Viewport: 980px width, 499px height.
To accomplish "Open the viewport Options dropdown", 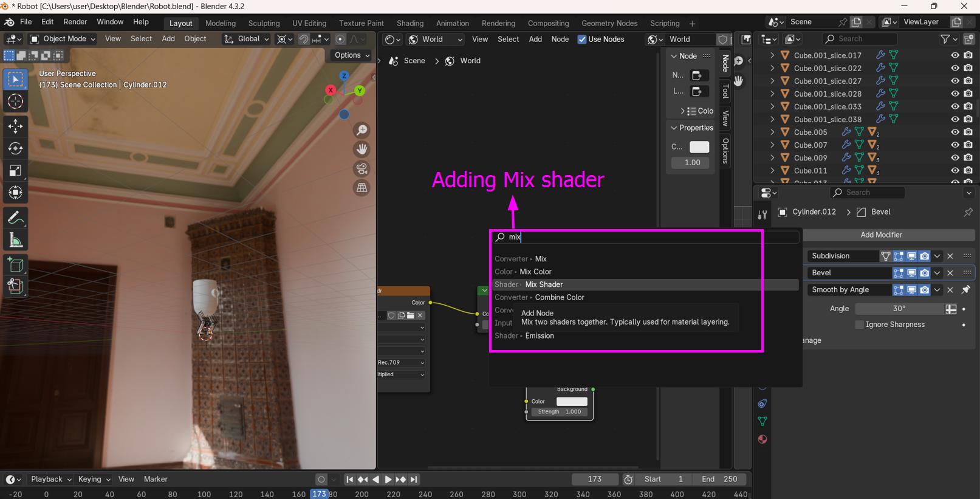I will pyautogui.click(x=352, y=55).
